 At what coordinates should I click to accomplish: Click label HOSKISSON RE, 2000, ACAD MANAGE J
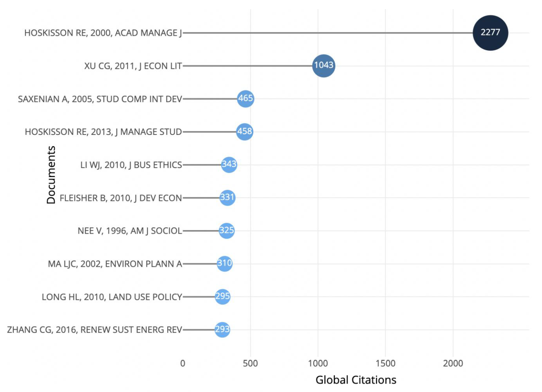click(x=103, y=33)
